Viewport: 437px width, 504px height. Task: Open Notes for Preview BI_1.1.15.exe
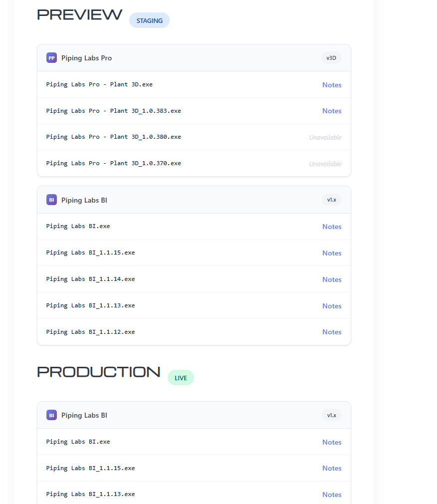click(x=332, y=253)
